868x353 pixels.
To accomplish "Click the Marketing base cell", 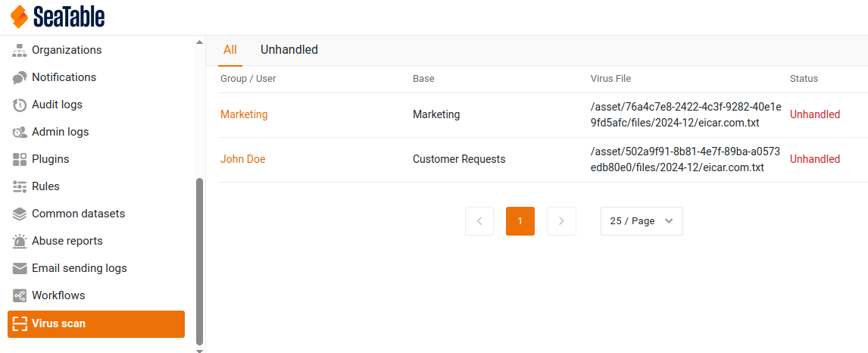I will pos(436,114).
